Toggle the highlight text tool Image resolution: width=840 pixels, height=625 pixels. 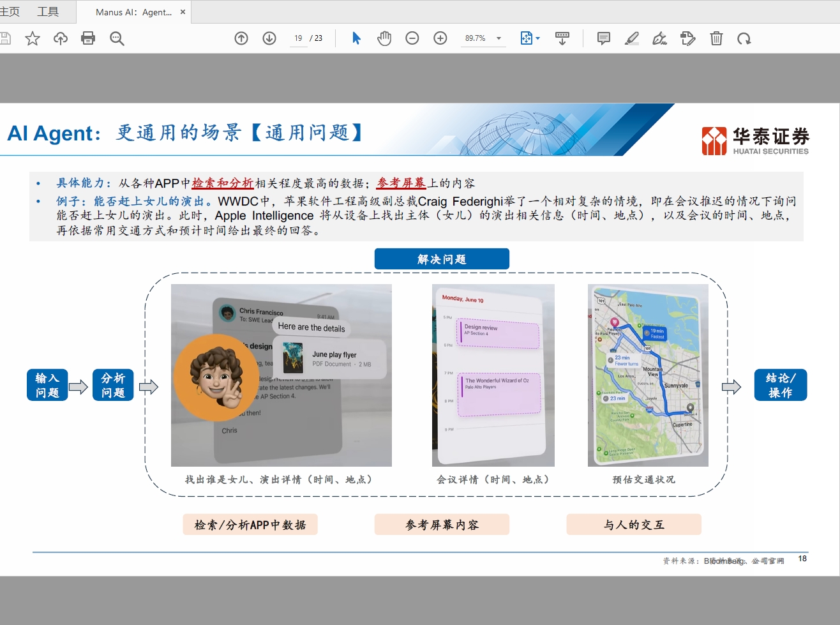click(x=631, y=38)
